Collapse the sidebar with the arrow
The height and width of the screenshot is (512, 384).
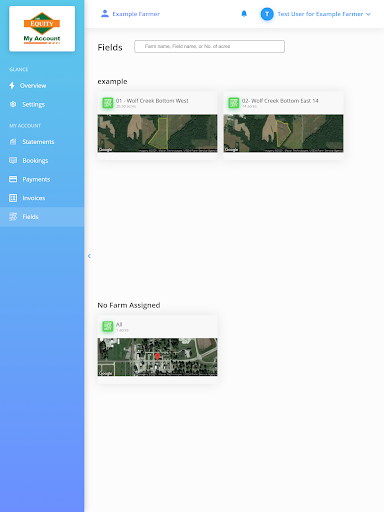[89, 256]
